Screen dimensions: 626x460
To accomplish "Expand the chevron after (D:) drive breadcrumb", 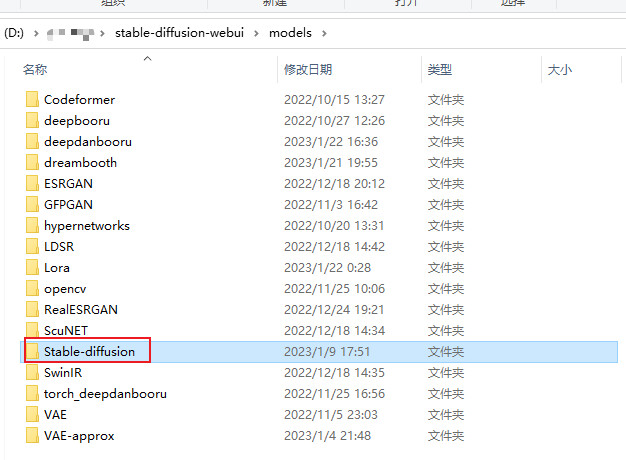I will [36, 33].
